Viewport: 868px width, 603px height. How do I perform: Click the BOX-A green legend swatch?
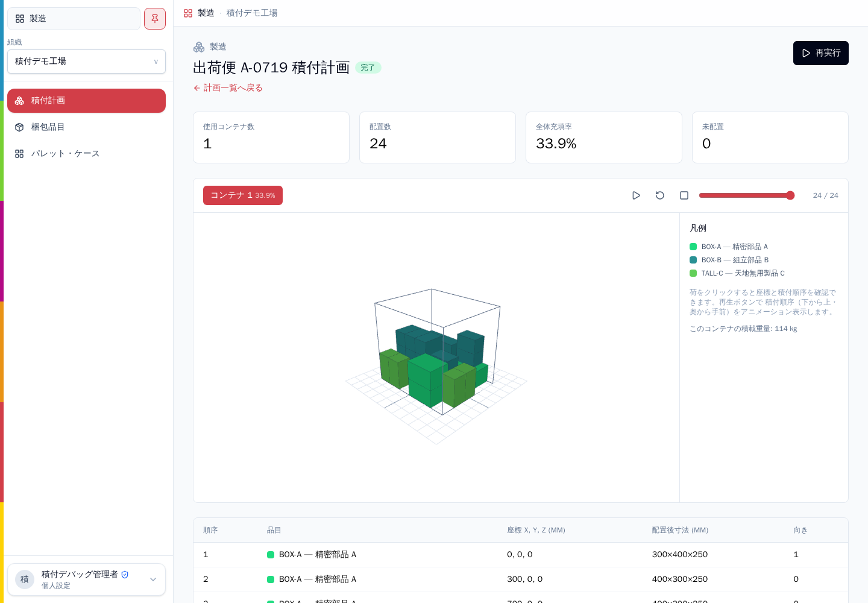pyautogui.click(x=693, y=247)
